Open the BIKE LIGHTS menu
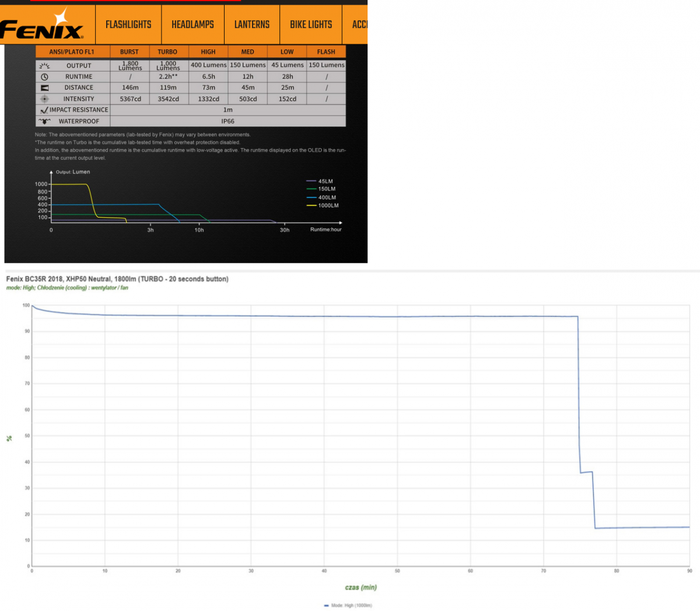 click(311, 24)
